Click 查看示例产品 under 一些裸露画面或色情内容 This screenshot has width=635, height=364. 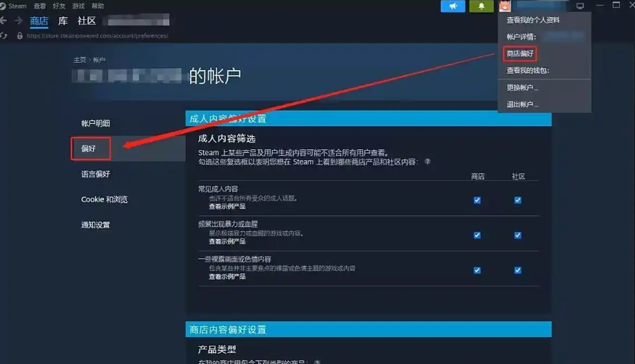[x=227, y=277]
